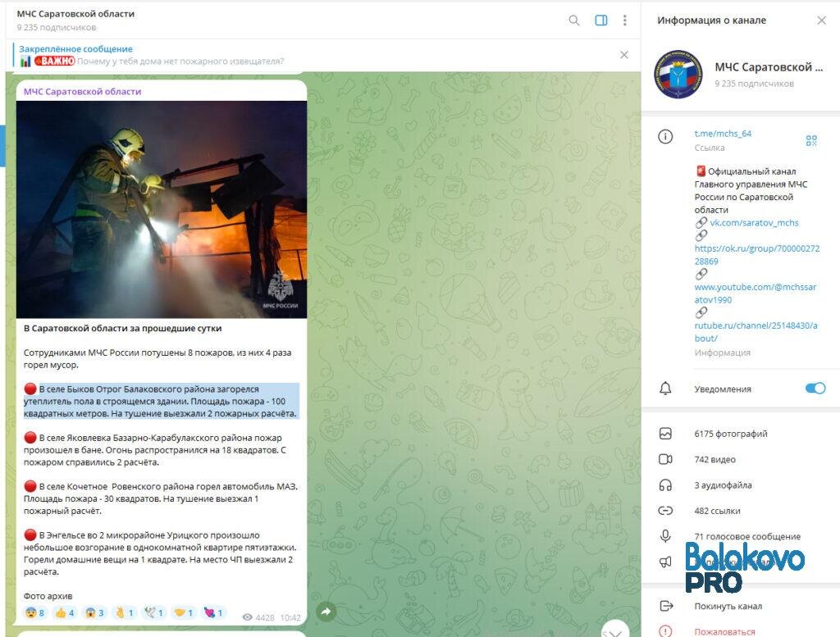Click the link icon beside 482 ссылки
This screenshot has height=637, width=840.
(x=665, y=511)
